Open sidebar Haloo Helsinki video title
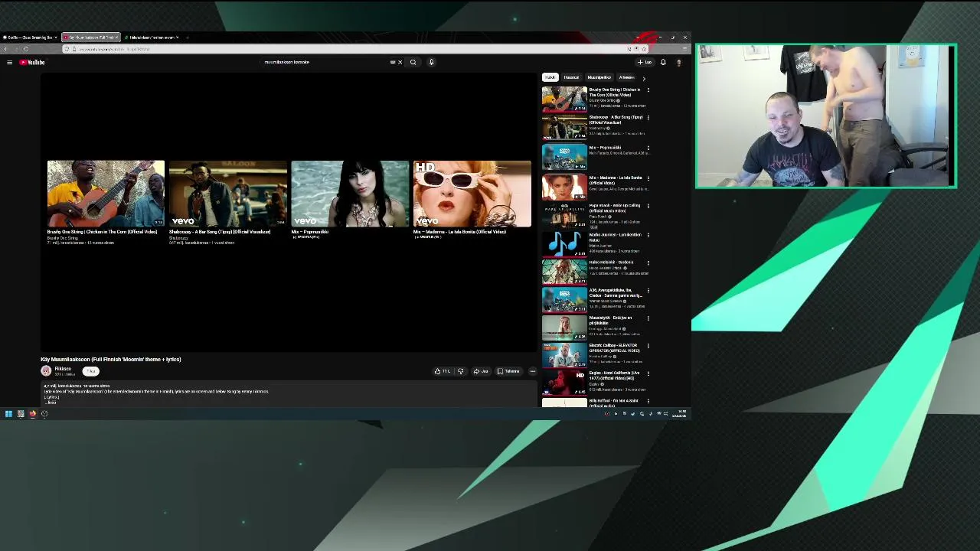The image size is (980, 551). [611, 262]
